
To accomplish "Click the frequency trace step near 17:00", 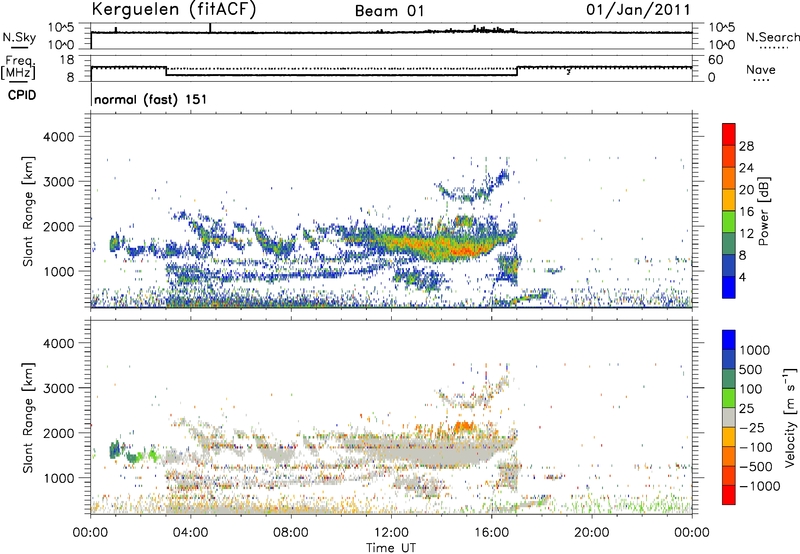I will pyautogui.click(x=517, y=71).
